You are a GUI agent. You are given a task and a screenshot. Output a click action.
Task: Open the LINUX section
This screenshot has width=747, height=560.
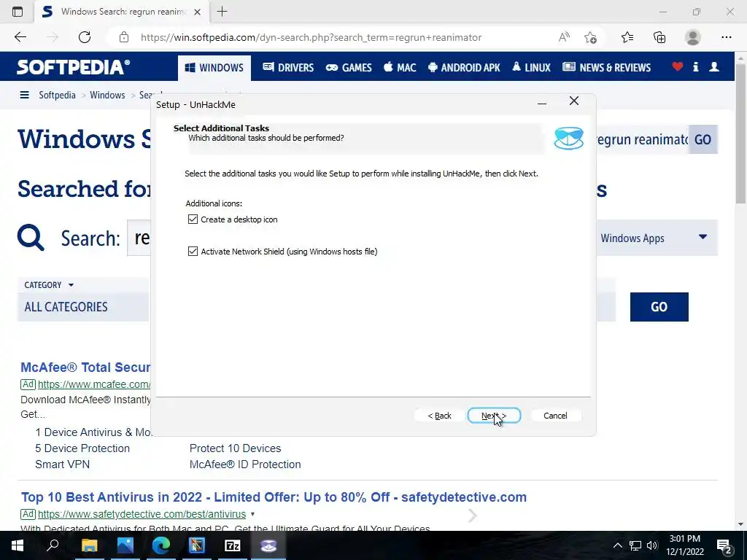531,68
